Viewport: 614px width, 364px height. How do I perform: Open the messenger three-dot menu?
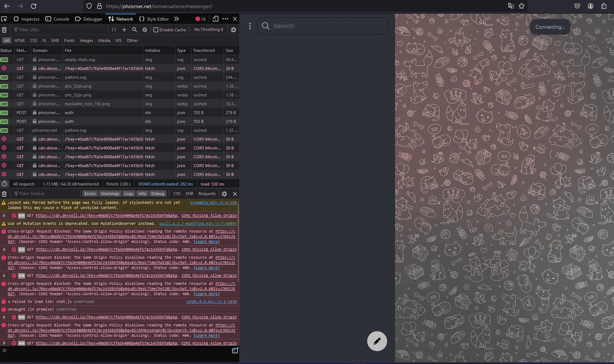tap(250, 26)
